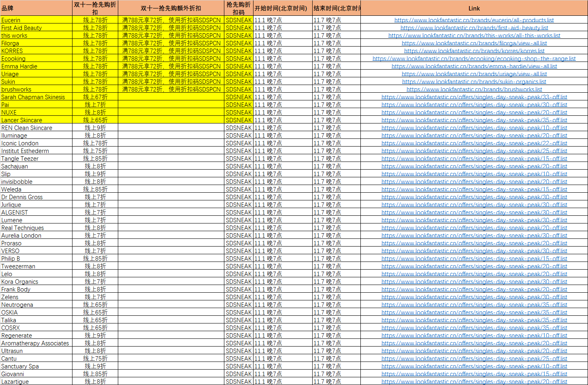588x385 pixels.
Task: Select the Aromatherapy Associates cell
Action: pos(36,343)
